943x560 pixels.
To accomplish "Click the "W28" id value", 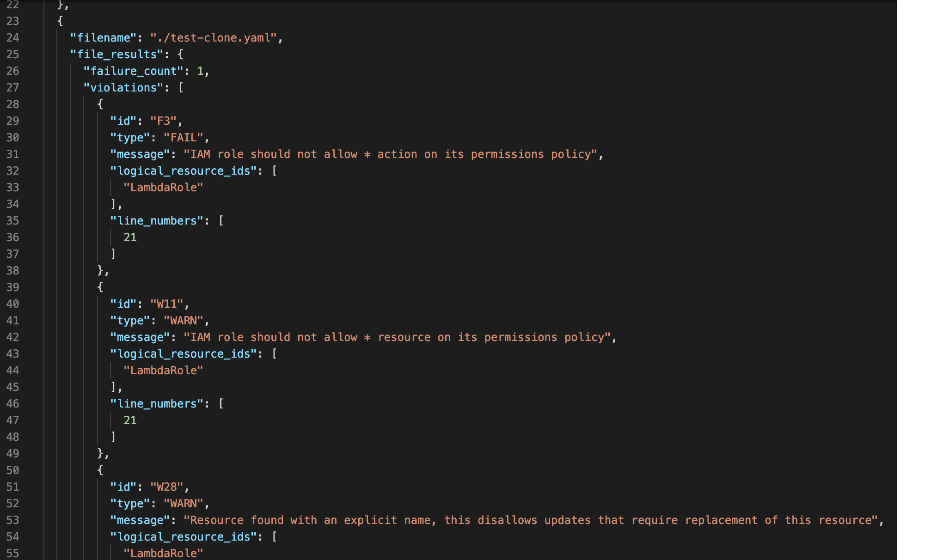I will 167,487.
